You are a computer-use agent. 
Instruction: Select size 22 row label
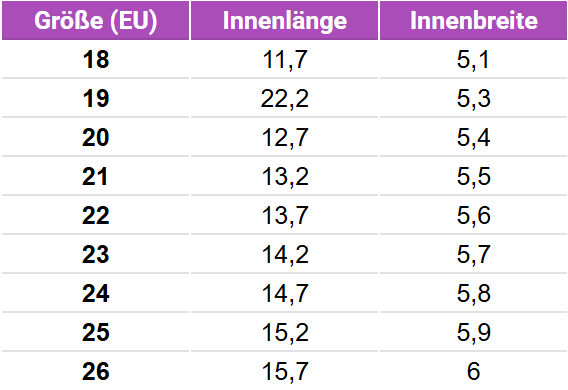point(96,215)
